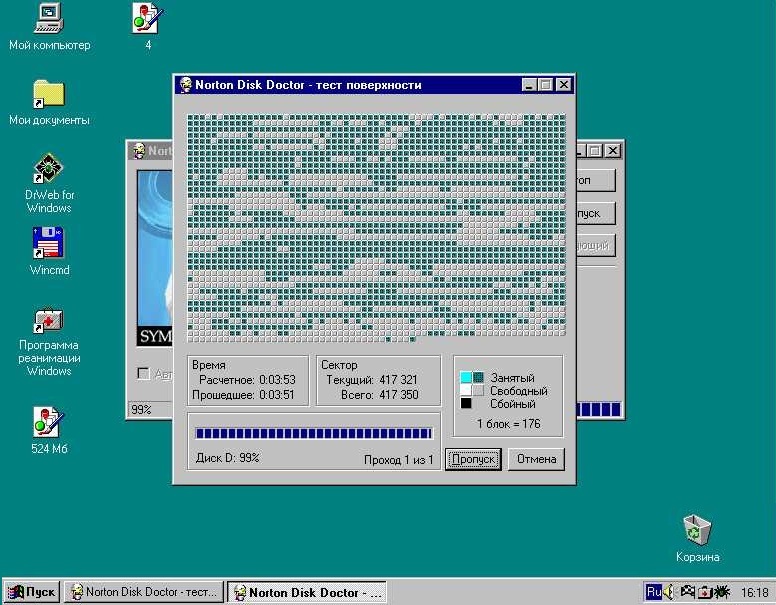Click the cyan Занятый legend swatch
776x605 pixels.
click(x=466, y=378)
